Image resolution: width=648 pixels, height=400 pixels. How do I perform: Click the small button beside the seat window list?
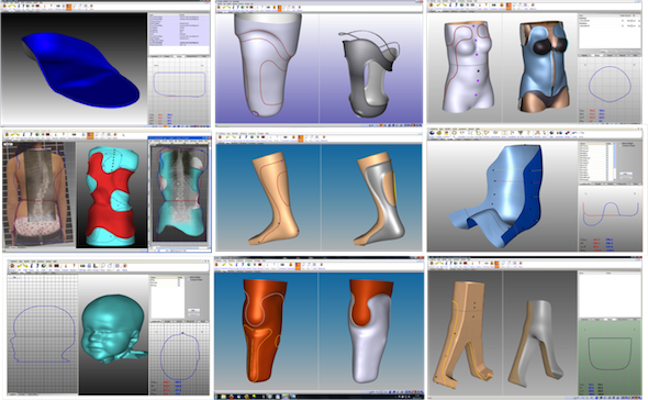[626, 174]
